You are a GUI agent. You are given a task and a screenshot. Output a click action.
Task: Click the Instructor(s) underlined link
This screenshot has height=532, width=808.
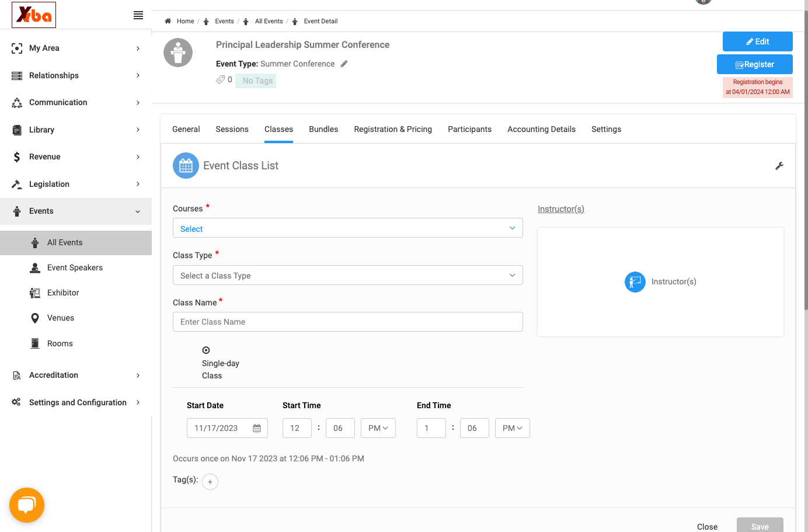click(561, 209)
